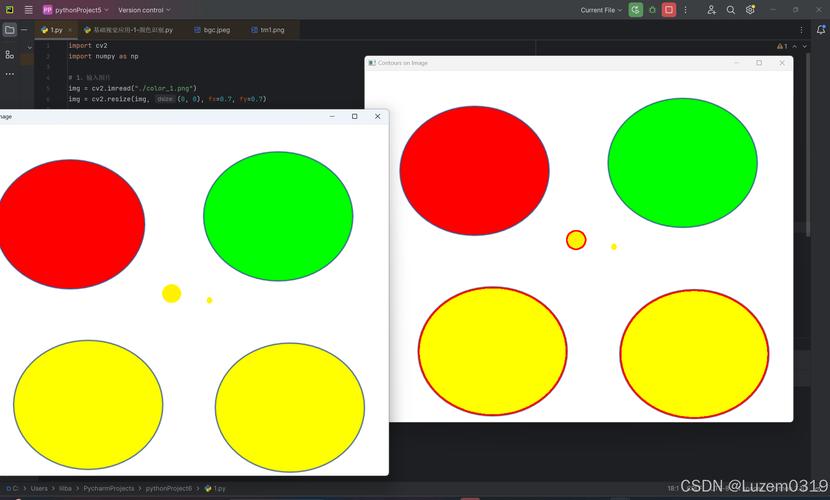
Task: Switch to the bgc.jpeg editor tab
Action: 216,30
